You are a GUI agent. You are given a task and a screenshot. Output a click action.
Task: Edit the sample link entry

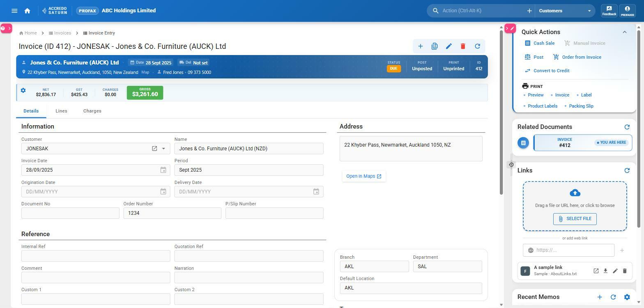click(615, 271)
